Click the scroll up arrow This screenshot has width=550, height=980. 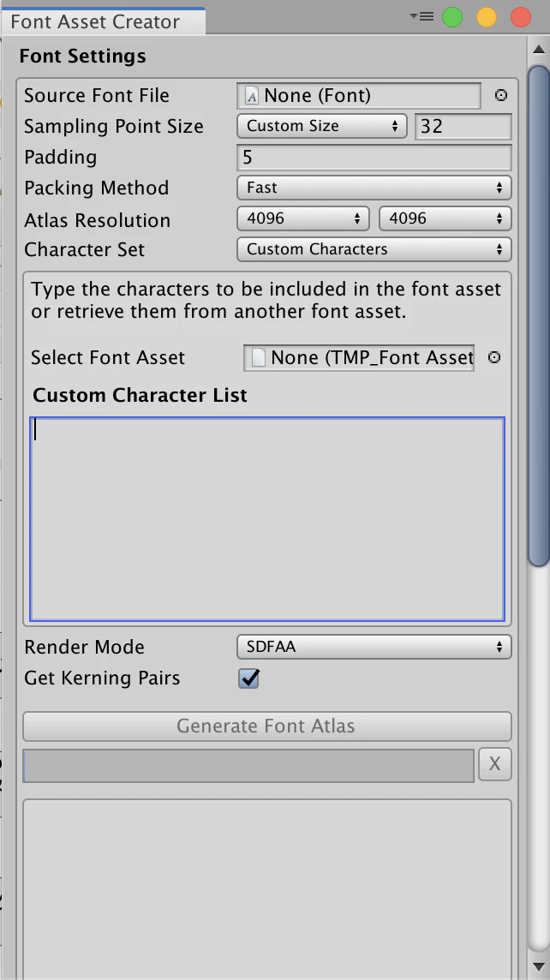pyautogui.click(x=538, y=50)
